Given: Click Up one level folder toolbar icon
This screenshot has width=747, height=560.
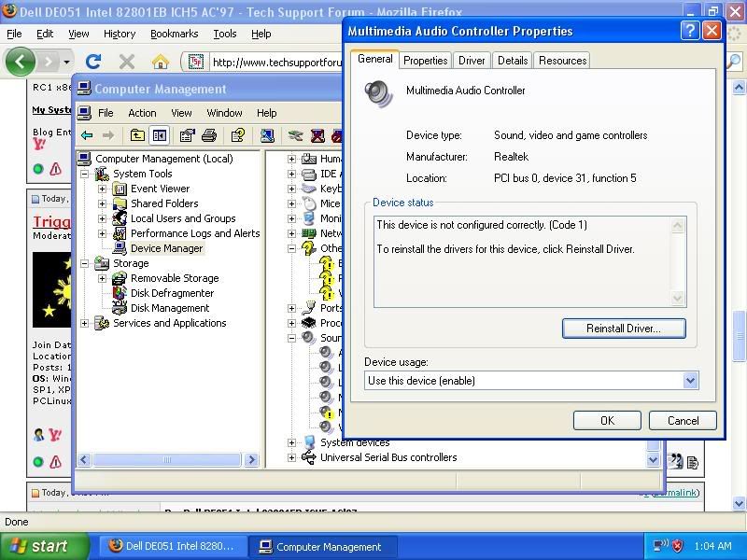Looking at the screenshot, I should 137,135.
